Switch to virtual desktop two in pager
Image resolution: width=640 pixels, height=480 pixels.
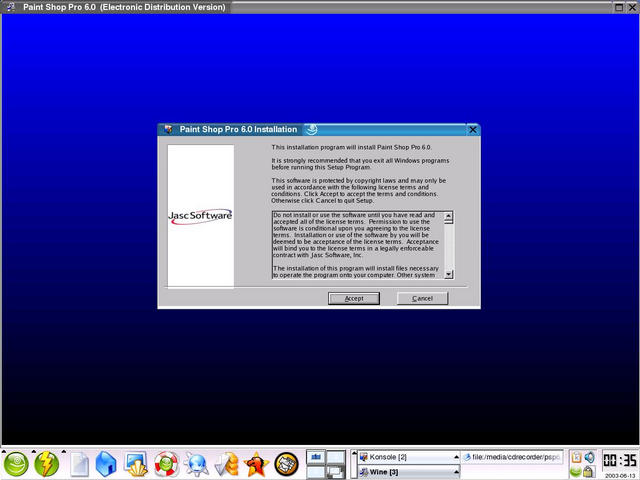coord(336,457)
